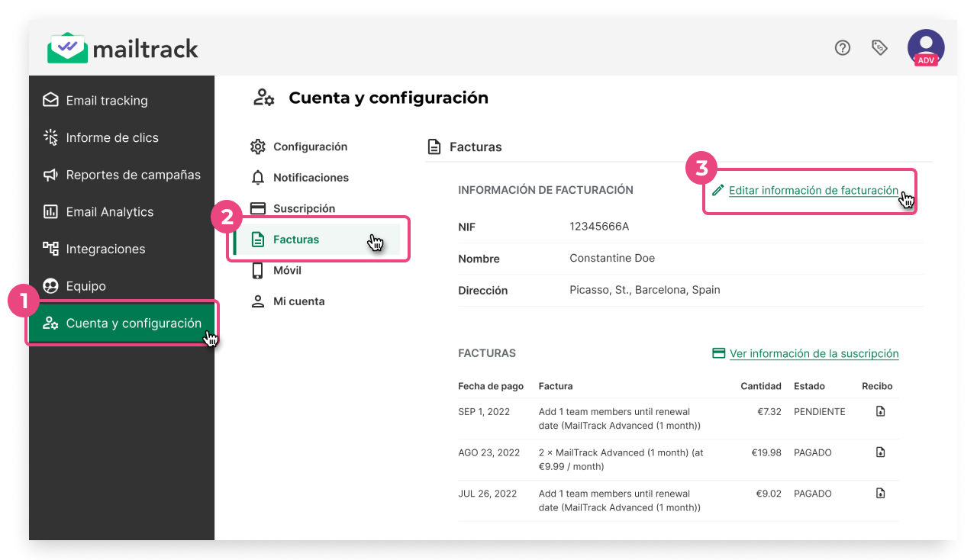The width and height of the screenshot is (977, 560).
Task: Click the Configuración gear icon
Action: [258, 146]
